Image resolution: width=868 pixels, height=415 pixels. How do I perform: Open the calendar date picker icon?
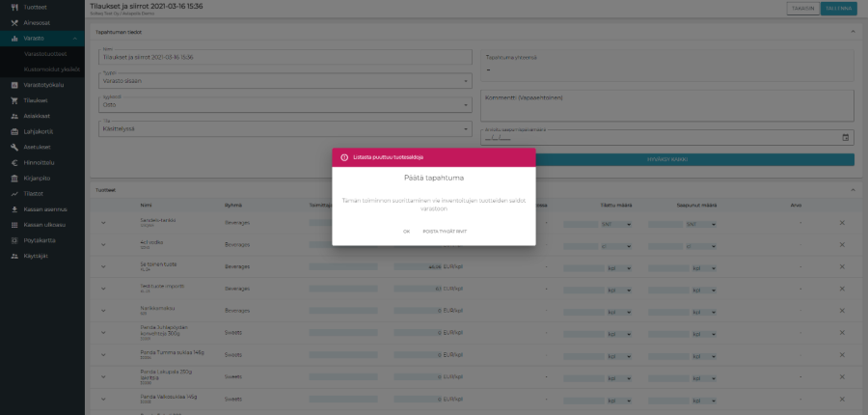(845, 137)
